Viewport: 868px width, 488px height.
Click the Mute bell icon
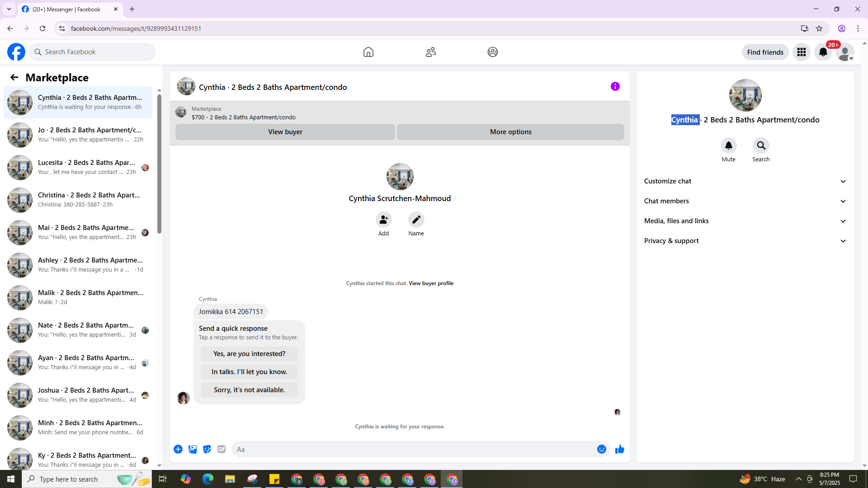point(728,145)
